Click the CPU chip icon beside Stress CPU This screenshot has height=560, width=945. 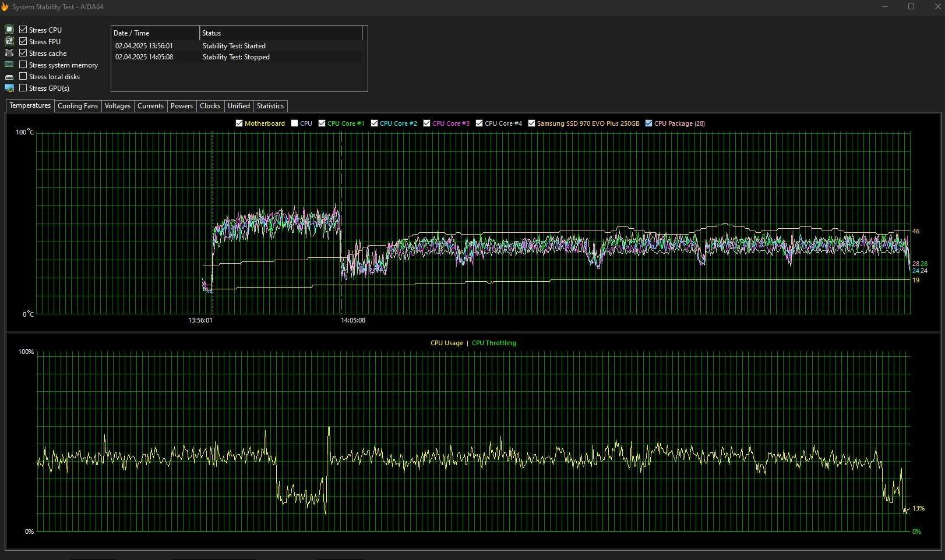9,29
